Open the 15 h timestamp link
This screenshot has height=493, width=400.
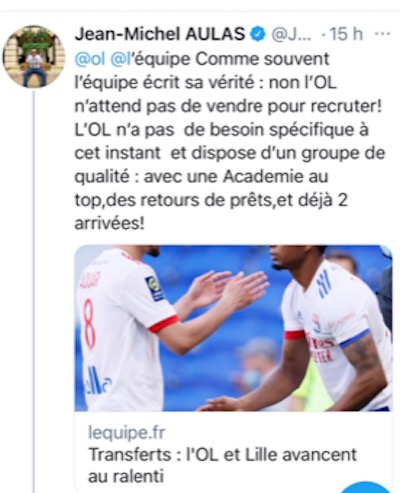click(x=347, y=34)
